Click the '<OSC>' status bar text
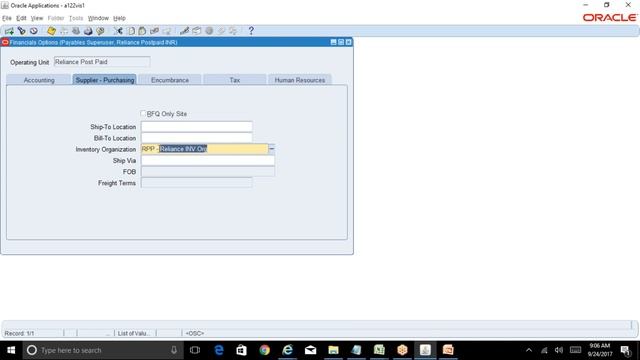The height and width of the screenshot is (360, 640). (195, 333)
